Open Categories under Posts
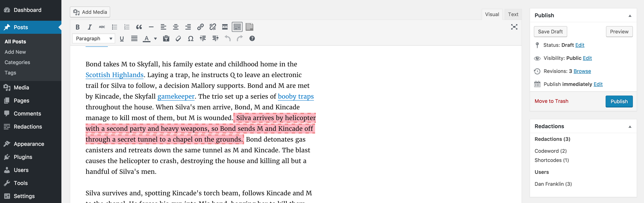The height and width of the screenshot is (203, 644). pyautogui.click(x=17, y=62)
